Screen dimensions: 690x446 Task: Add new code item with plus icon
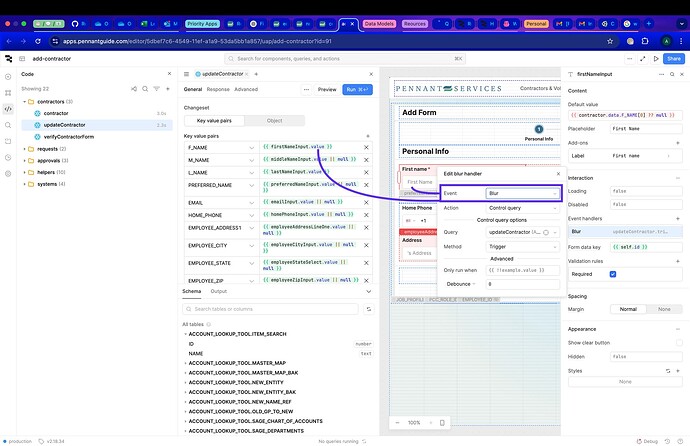pos(168,89)
